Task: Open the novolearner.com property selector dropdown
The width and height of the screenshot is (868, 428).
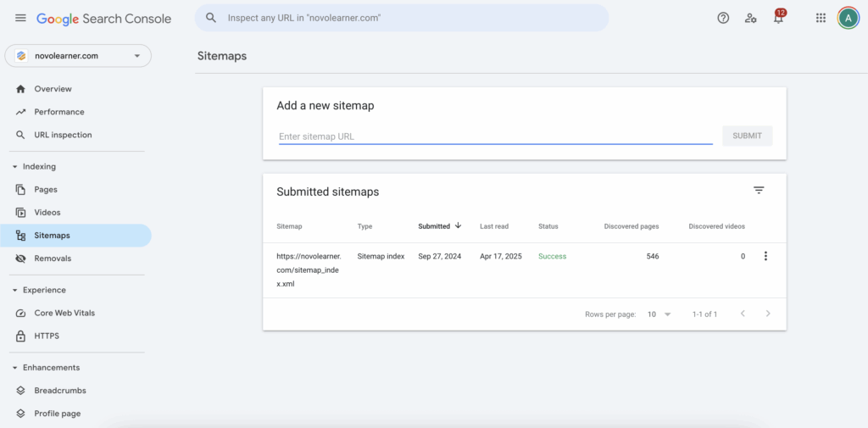Action: click(x=77, y=56)
